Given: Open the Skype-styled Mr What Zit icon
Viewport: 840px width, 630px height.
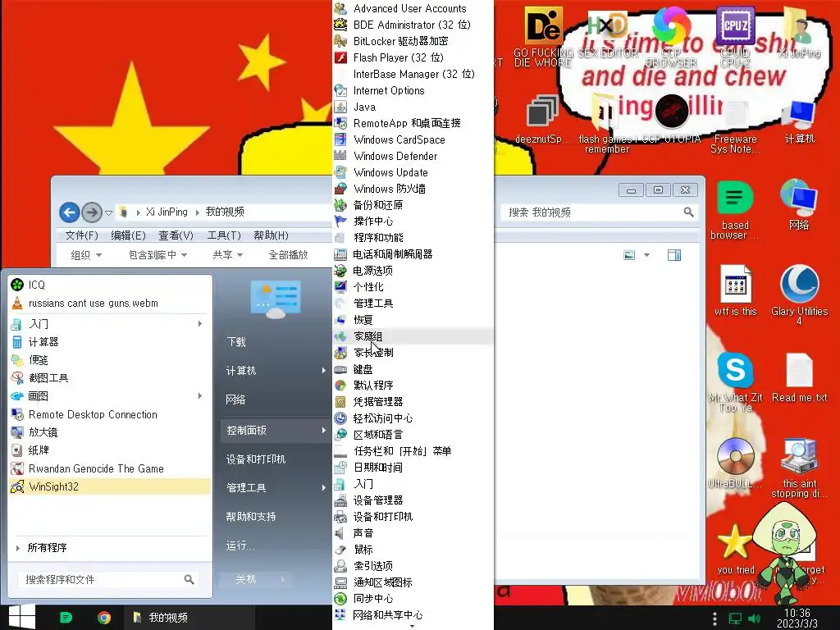Looking at the screenshot, I should click(x=735, y=381).
